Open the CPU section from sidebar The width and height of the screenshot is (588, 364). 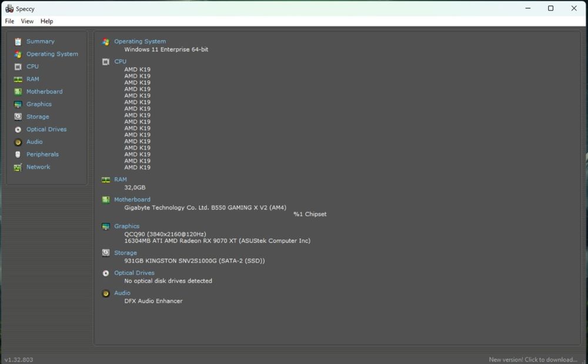point(32,66)
